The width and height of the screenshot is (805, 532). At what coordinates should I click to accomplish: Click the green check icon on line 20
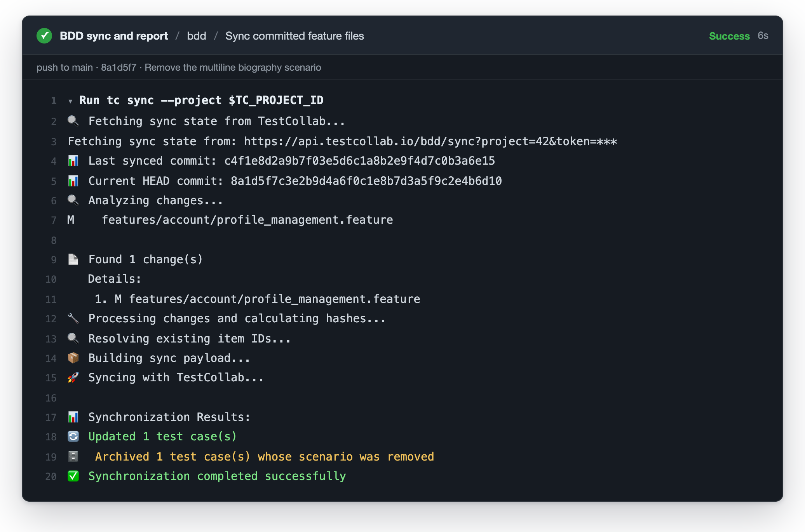coord(73,476)
